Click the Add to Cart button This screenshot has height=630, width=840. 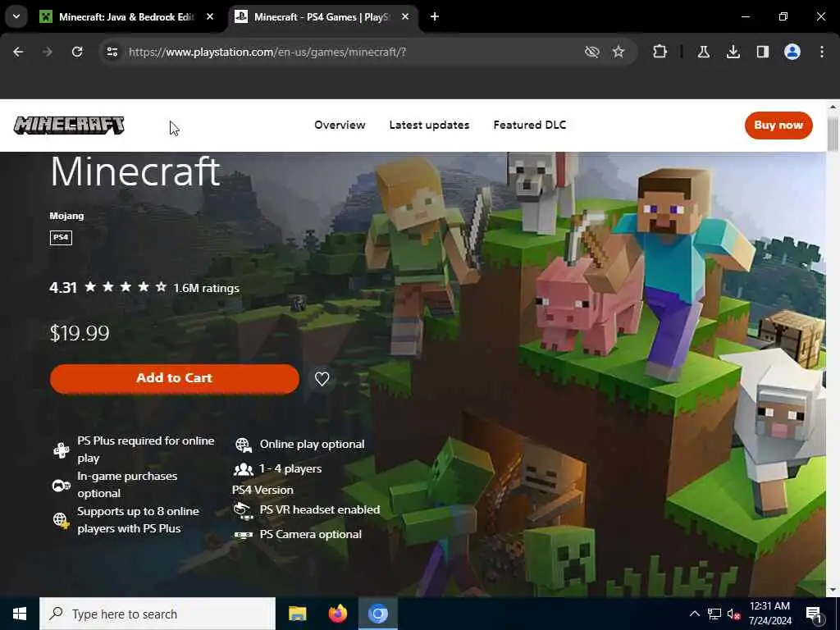pos(175,379)
